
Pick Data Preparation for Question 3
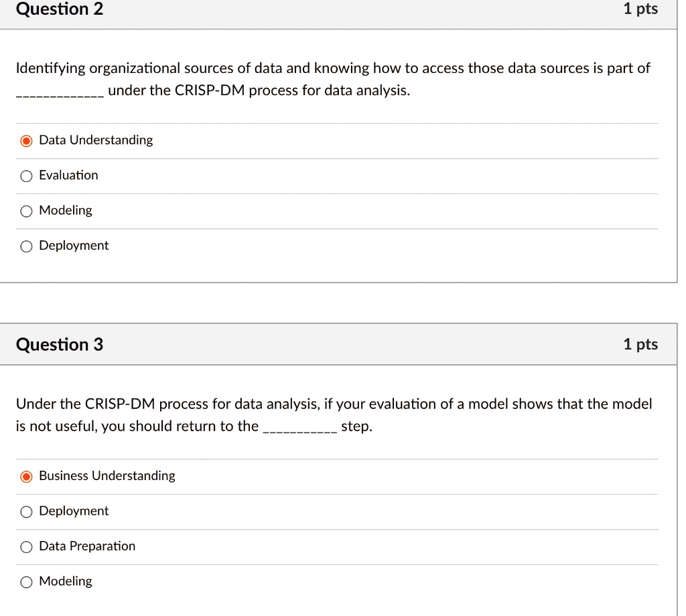tap(26, 546)
